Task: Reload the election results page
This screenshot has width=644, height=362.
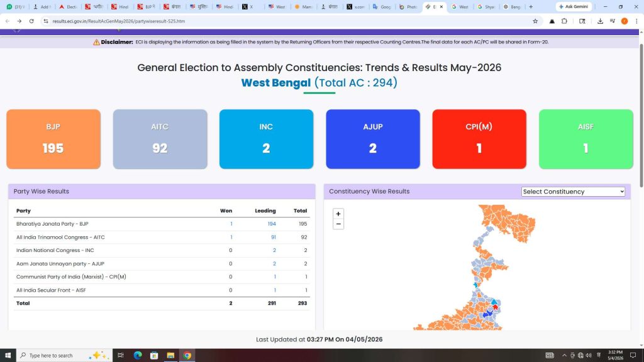Action: coord(31,21)
